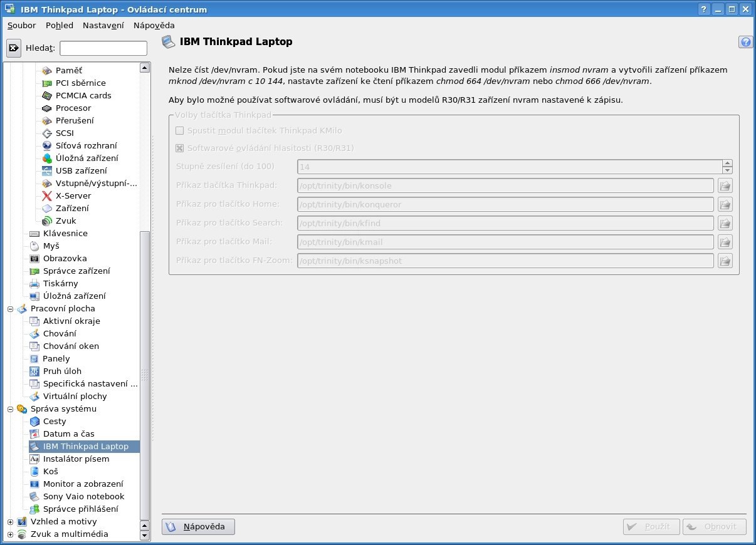Open the Nápověda menu
756x545 pixels.
tap(154, 26)
